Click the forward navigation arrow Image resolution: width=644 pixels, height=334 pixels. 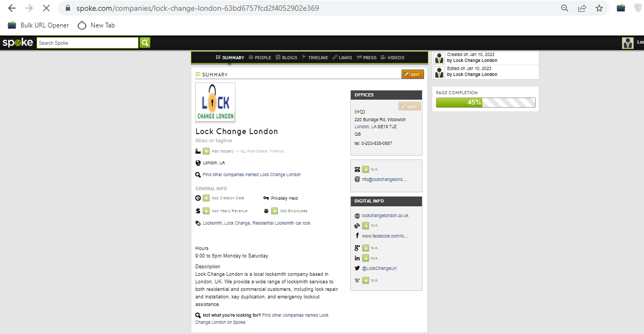(29, 8)
